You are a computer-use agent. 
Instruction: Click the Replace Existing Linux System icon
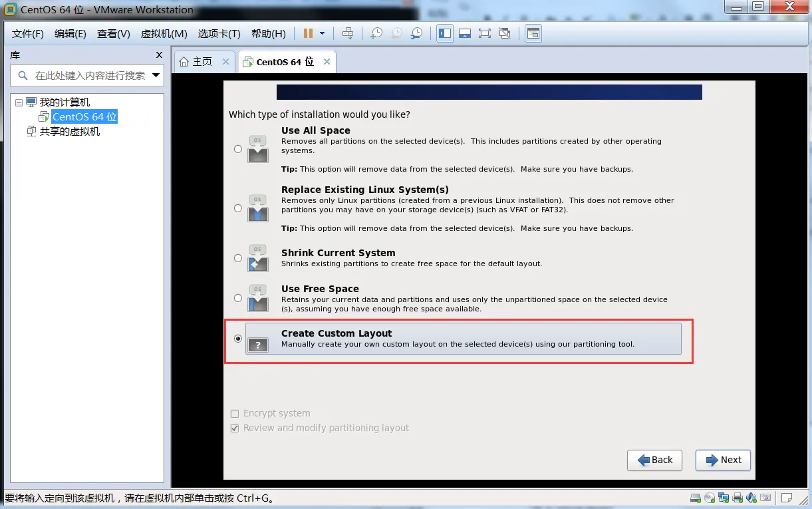tap(258, 209)
